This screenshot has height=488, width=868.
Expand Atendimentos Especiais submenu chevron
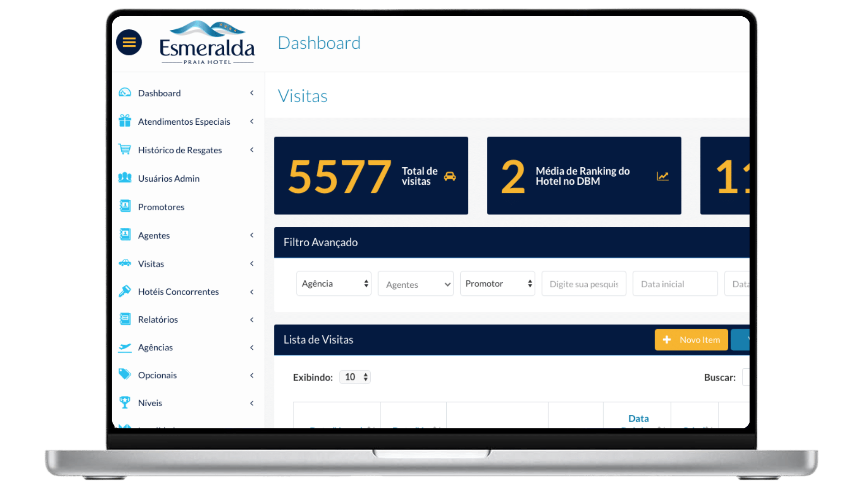(252, 122)
